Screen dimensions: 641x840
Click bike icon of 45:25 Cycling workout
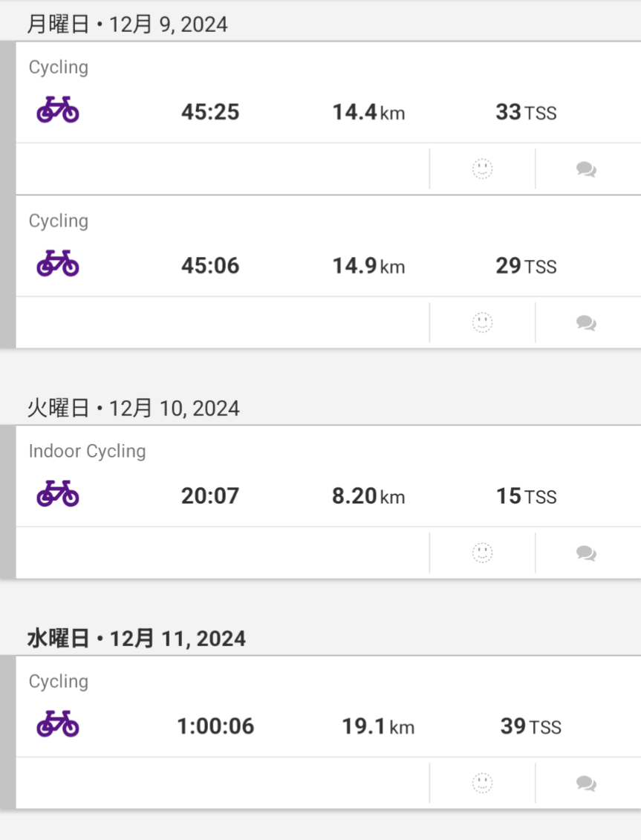(x=58, y=111)
